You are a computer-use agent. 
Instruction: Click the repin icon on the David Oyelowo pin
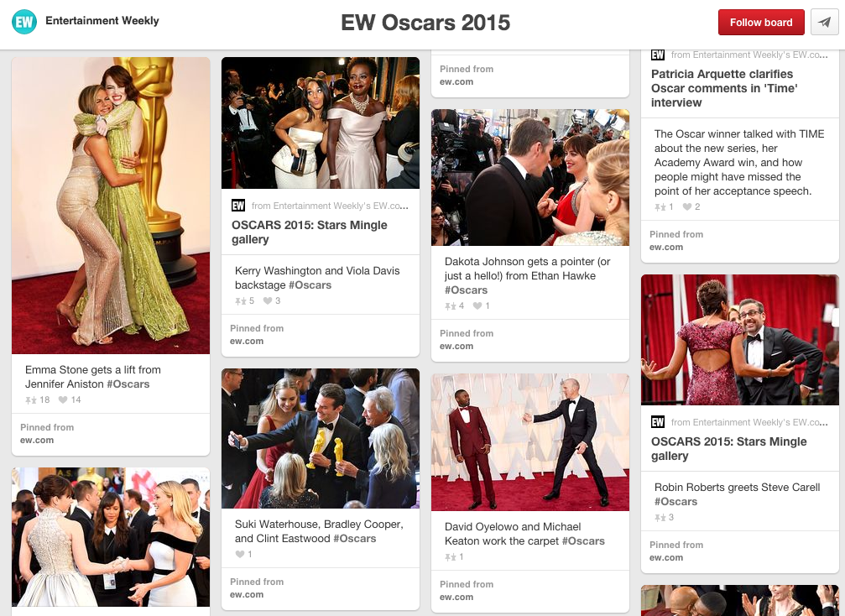[x=450, y=556]
